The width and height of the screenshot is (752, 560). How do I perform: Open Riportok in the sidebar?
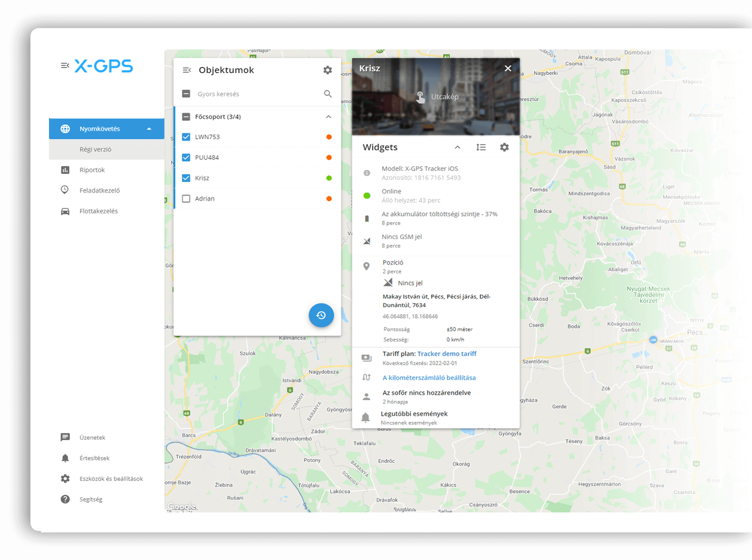pyautogui.click(x=92, y=170)
